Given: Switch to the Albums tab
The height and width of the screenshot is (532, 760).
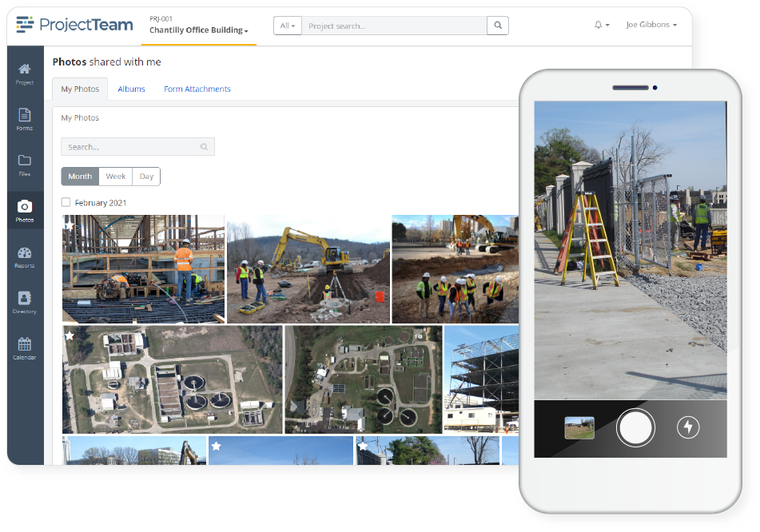Looking at the screenshot, I should (x=131, y=89).
